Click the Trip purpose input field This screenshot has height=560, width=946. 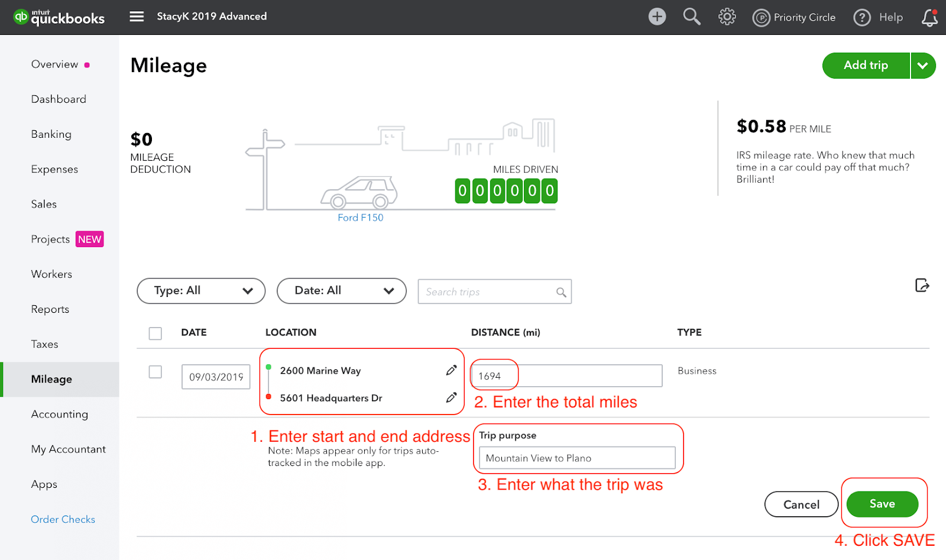pyautogui.click(x=577, y=458)
